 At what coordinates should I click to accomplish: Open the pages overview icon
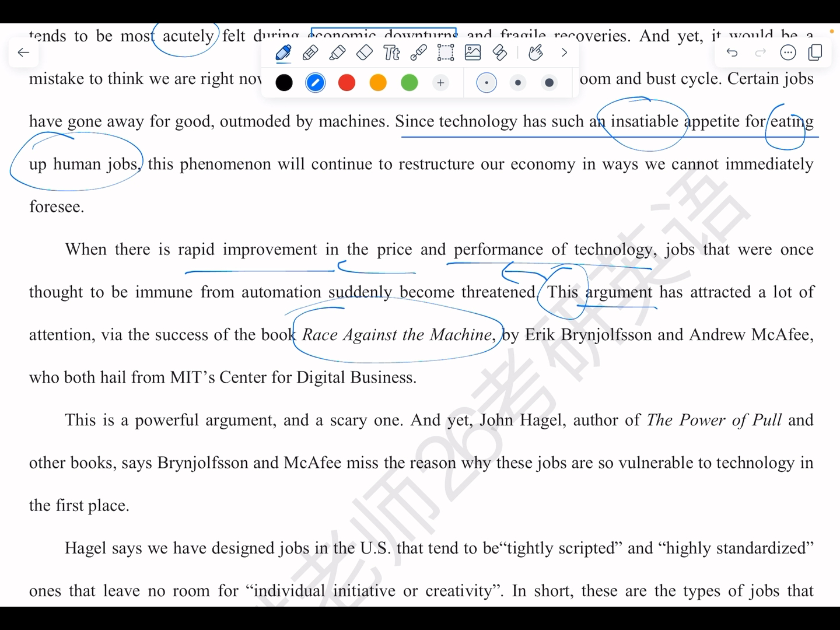816,52
